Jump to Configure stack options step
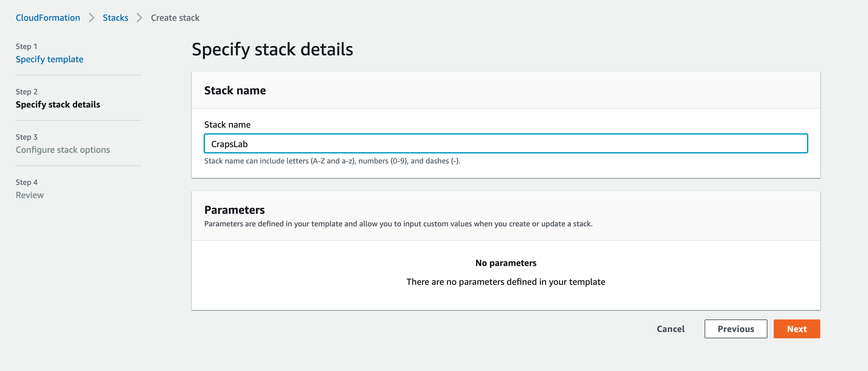The image size is (868, 371). [63, 150]
